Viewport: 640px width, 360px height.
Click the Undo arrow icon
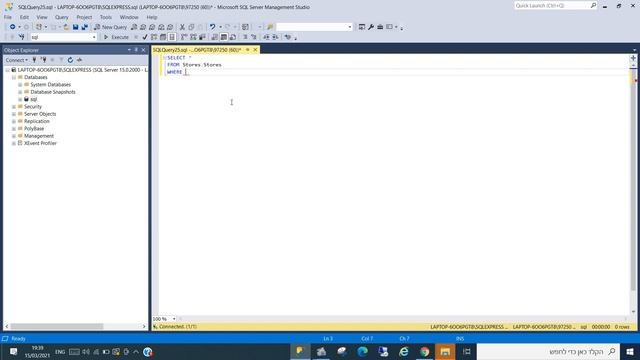pyautogui.click(x=212, y=27)
